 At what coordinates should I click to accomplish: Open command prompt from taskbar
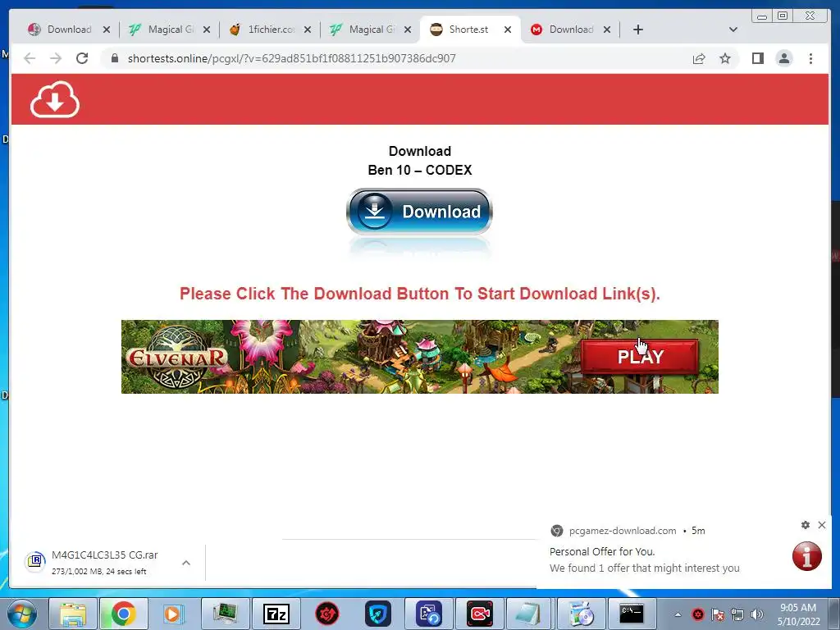(x=632, y=614)
